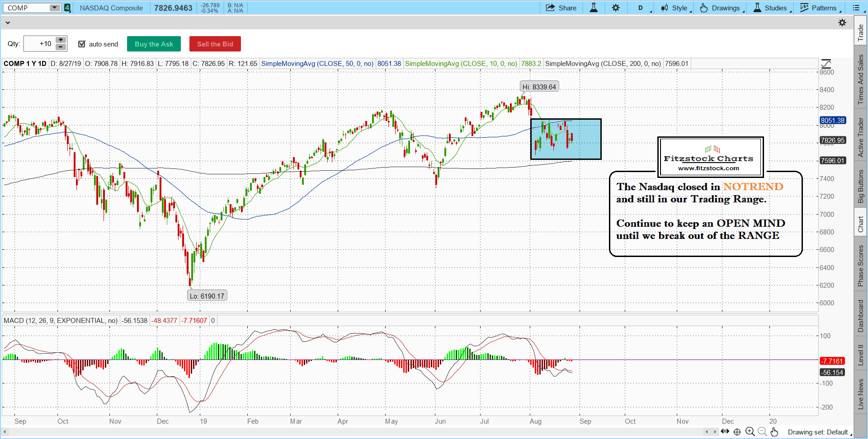This screenshot has width=868, height=439.
Task: Select the crosshair pointer tool at bottom
Action: pos(737,432)
